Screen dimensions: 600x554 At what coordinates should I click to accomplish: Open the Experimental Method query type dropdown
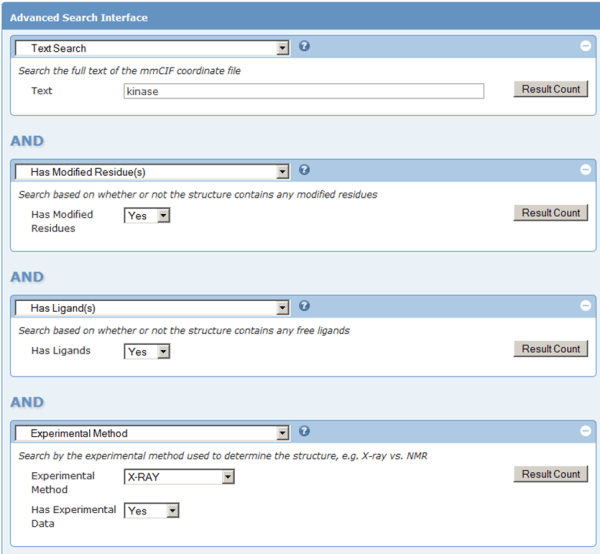152,433
